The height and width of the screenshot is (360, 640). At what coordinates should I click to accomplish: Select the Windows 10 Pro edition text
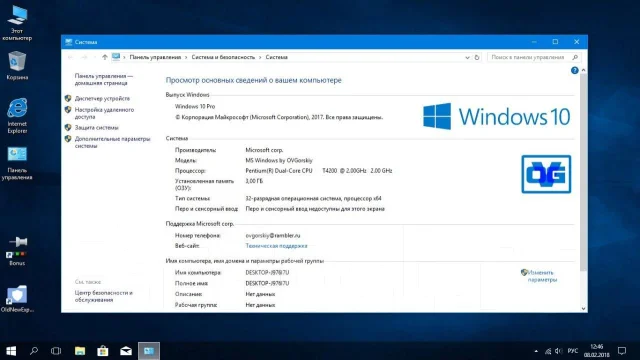tap(195, 106)
